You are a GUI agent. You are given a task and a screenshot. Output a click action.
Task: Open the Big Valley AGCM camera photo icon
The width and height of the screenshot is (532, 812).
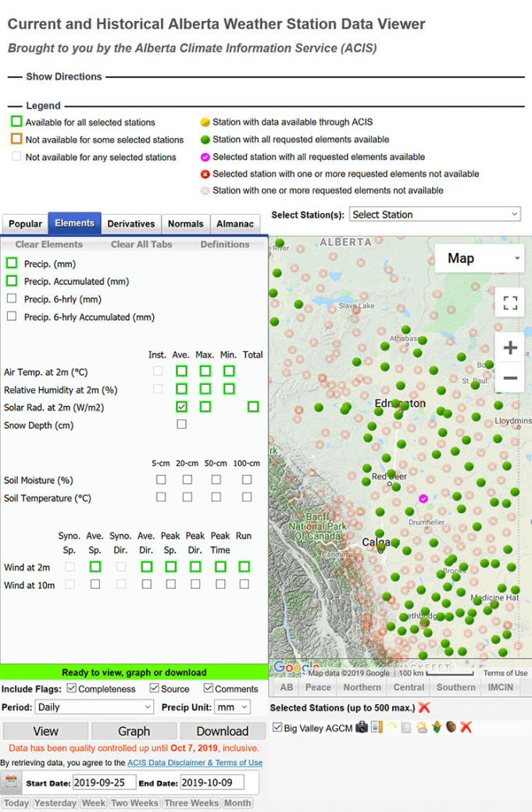(362, 727)
